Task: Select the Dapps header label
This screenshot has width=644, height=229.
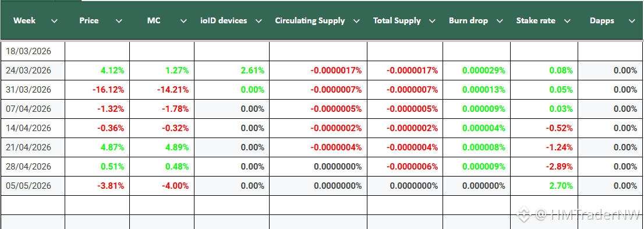Action: pos(602,20)
